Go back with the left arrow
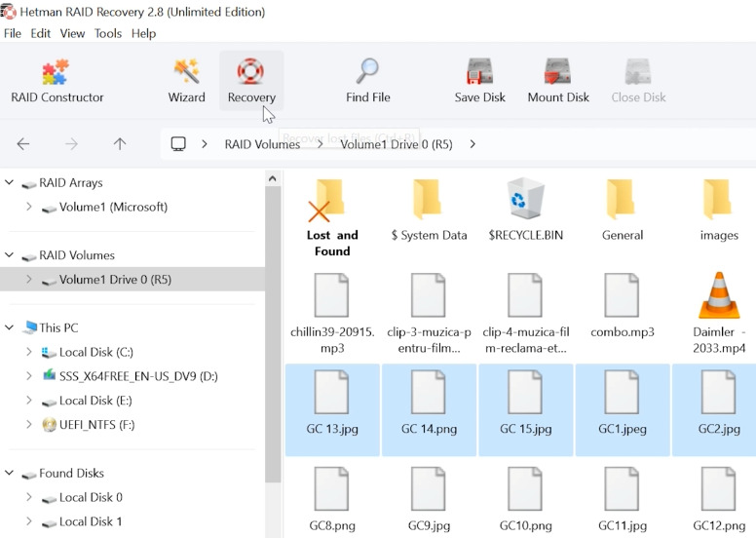The image size is (756, 538). [x=23, y=144]
